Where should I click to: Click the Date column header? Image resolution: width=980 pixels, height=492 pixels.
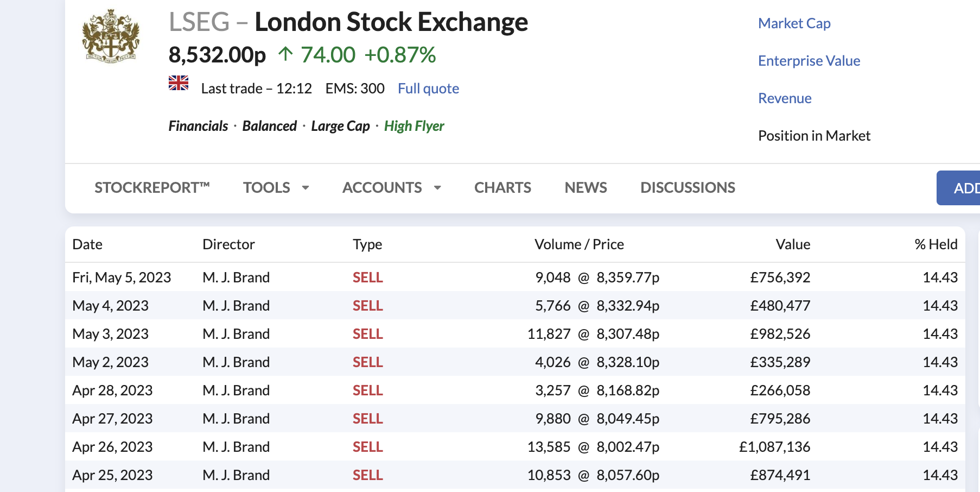[87, 244]
